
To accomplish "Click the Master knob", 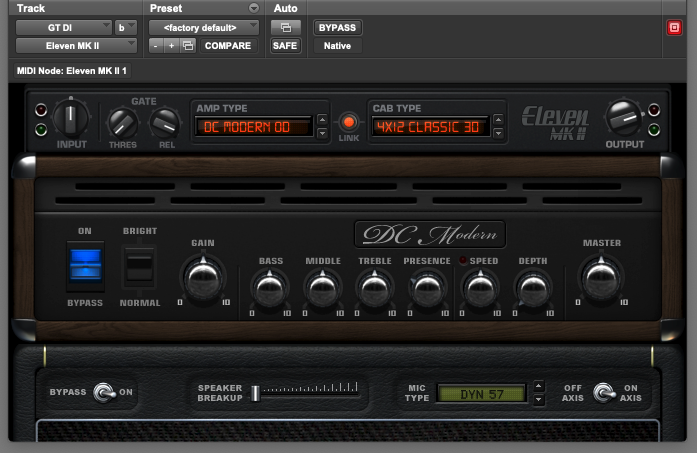I will click(x=601, y=278).
